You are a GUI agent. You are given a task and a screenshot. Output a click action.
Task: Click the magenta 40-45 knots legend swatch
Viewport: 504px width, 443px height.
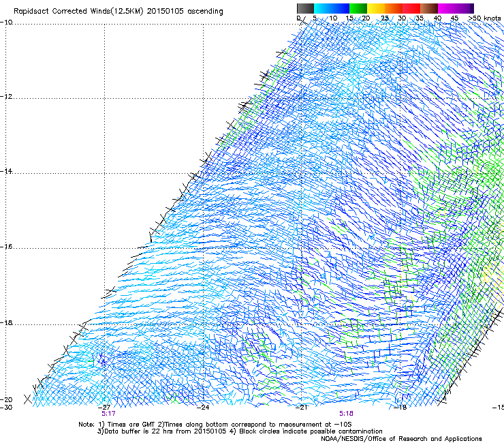tap(447, 8)
